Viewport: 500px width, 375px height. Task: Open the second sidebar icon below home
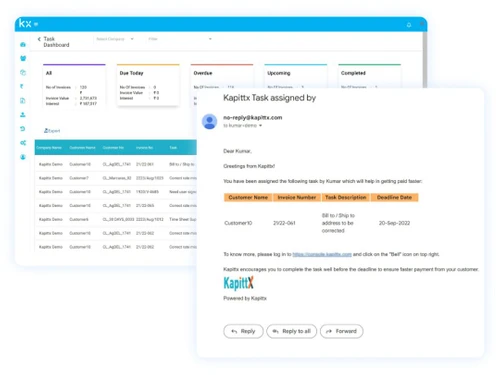coord(23,58)
